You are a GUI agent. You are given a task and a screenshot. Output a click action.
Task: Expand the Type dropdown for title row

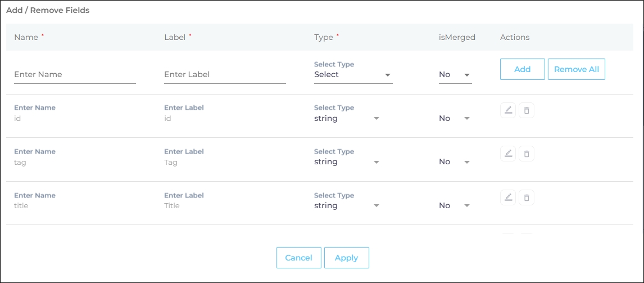tap(347, 206)
